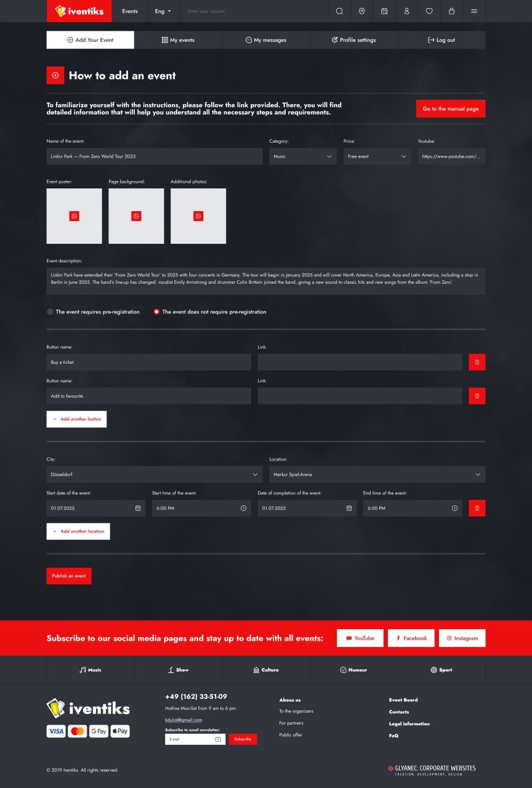Click Link field beside Buy a ticket
This screenshot has height=788, width=532.
tap(360, 362)
